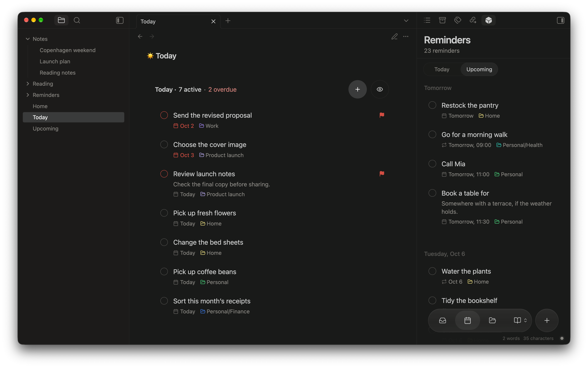Image resolution: width=588 pixels, height=368 pixels.
Task: Complete Tidy the bookshelf reminder
Action: click(432, 300)
